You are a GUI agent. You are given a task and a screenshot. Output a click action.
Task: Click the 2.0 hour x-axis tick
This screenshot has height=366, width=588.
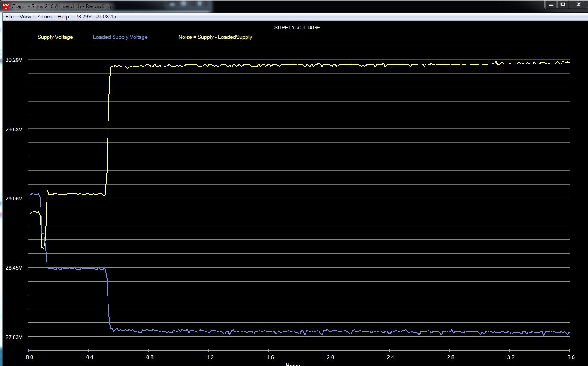point(330,357)
